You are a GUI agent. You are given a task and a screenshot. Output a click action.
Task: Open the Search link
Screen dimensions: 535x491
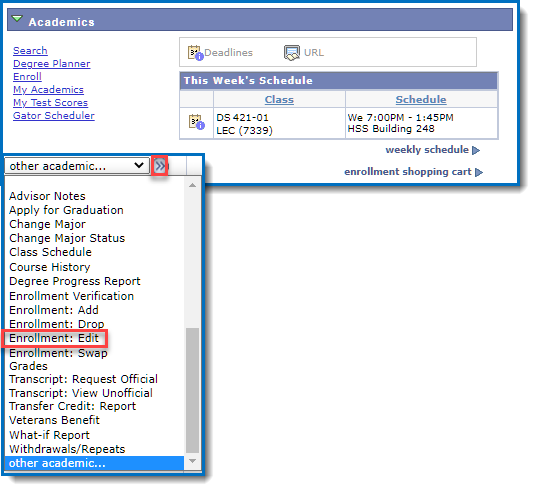(x=30, y=50)
